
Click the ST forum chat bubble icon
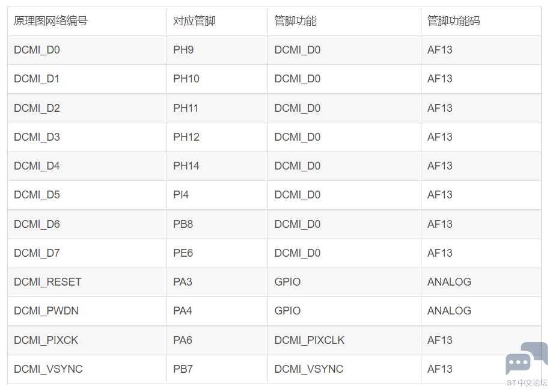pyautogui.click(x=527, y=358)
